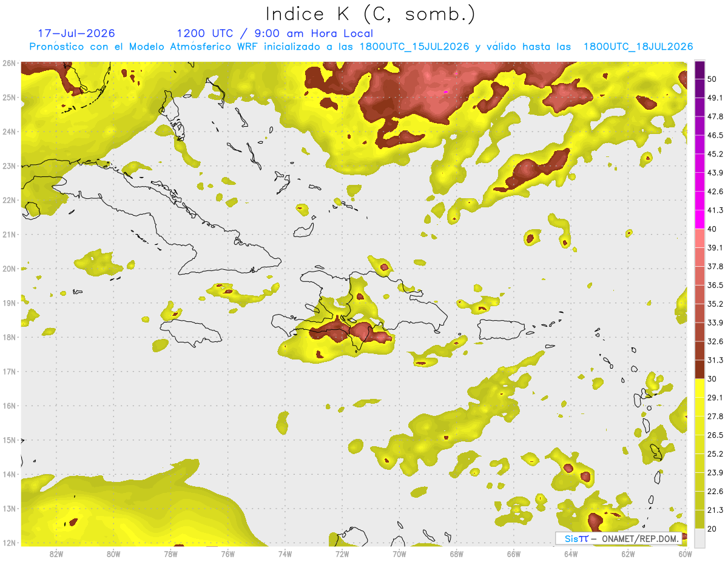Click the colorbar value '26.5'
This screenshot has width=728, height=562.
click(x=715, y=435)
